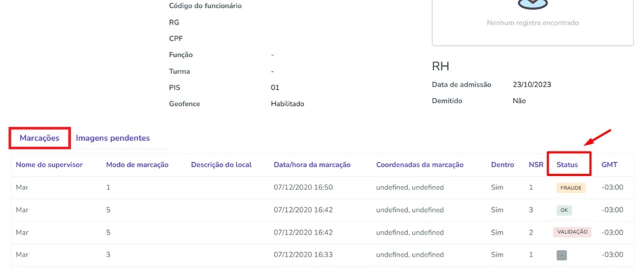
Task: Click the Turma label
Action: pos(179,71)
